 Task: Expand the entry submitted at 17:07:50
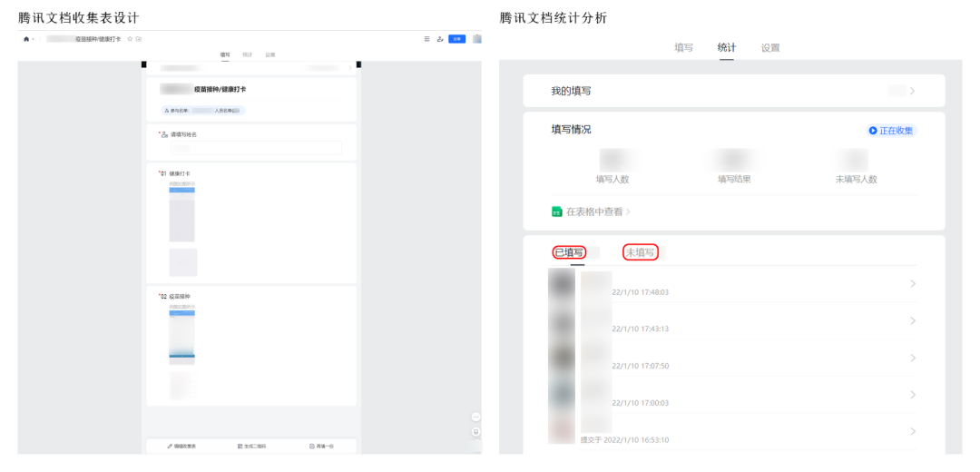913,358
